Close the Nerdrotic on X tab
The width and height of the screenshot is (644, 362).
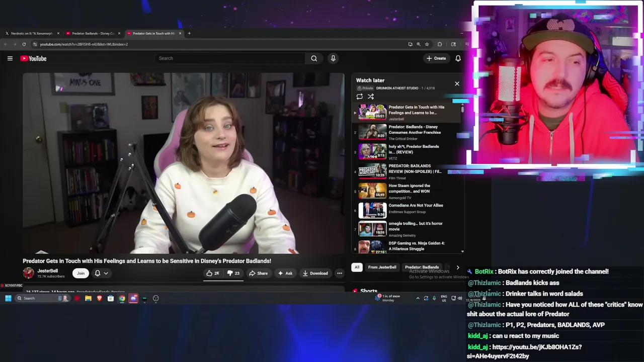(x=58, y=33)
